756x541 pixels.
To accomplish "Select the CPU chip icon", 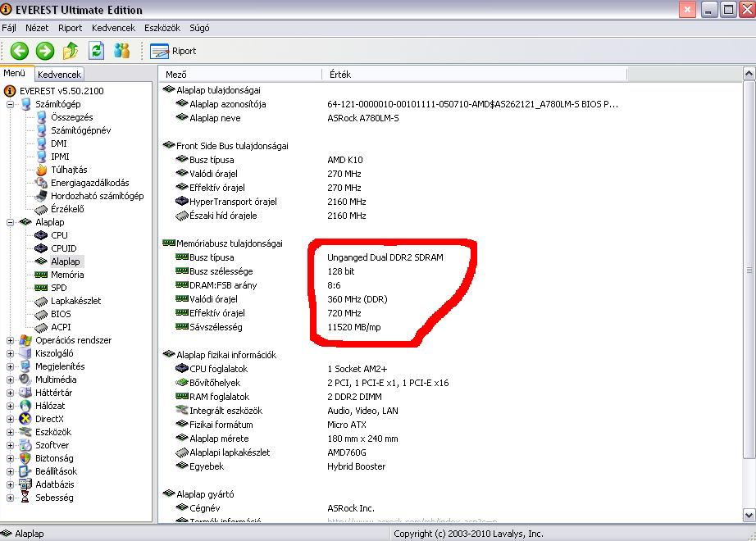I will [x=41, y=235].
